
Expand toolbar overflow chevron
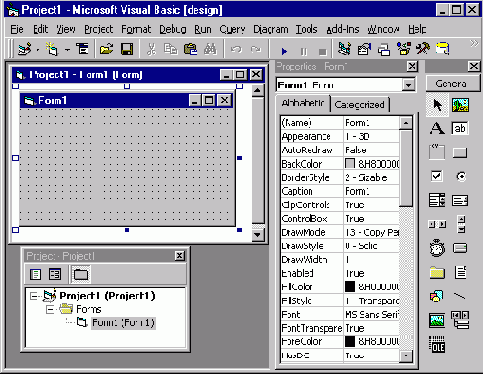474,44
